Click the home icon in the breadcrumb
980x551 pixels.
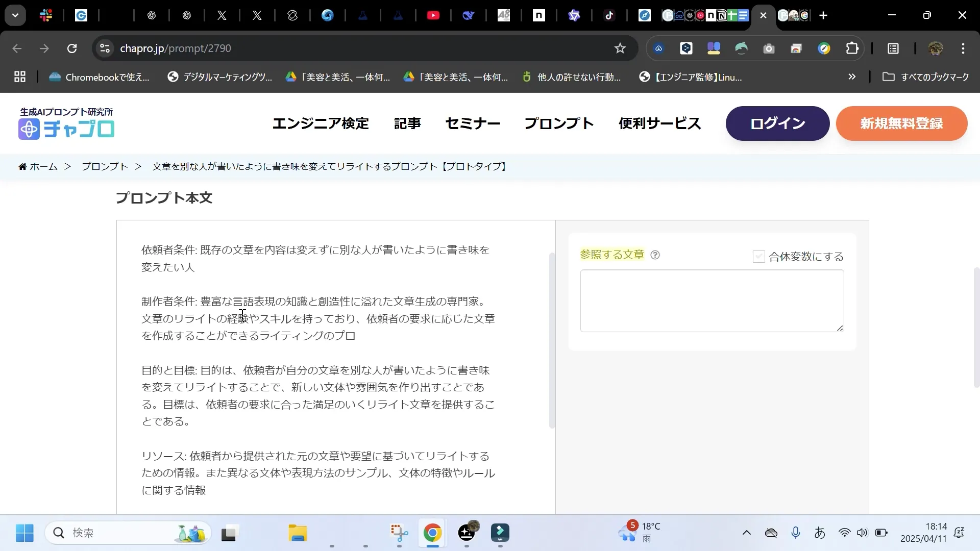tap(23, 166)
